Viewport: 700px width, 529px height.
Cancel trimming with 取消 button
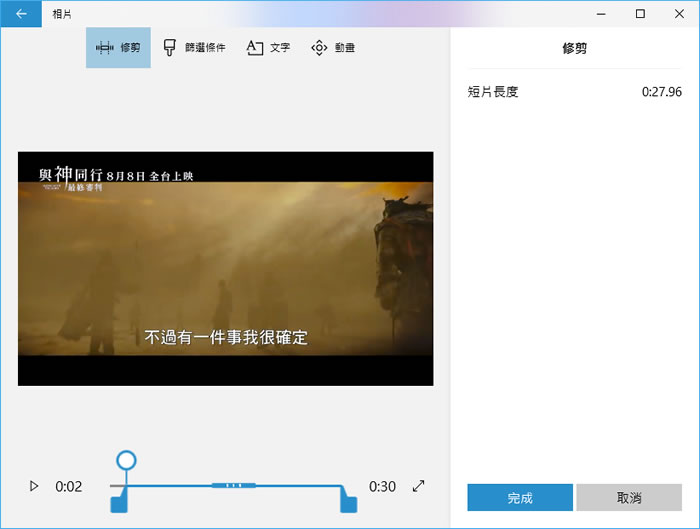click(x=629, y=497)
